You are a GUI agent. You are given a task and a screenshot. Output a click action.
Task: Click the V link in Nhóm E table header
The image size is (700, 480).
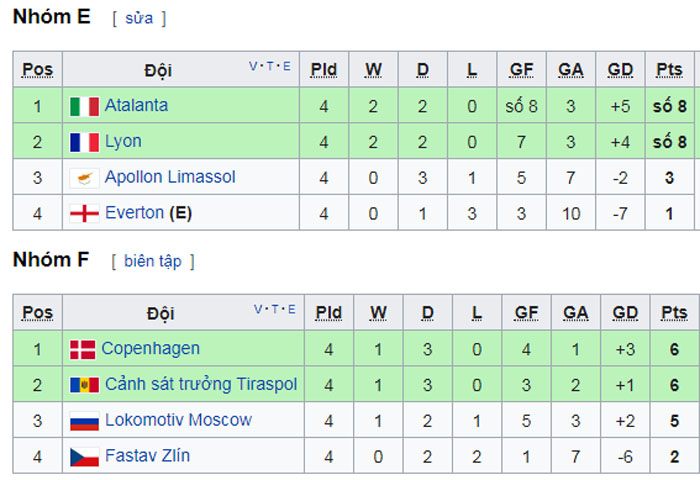(253, 67)
